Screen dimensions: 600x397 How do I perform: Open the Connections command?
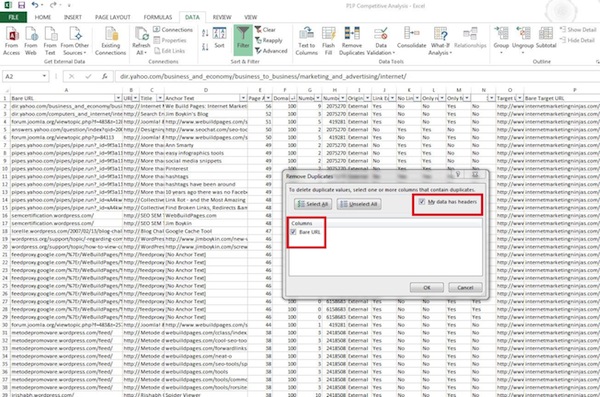pyautogui.click(x=173, y=29)
